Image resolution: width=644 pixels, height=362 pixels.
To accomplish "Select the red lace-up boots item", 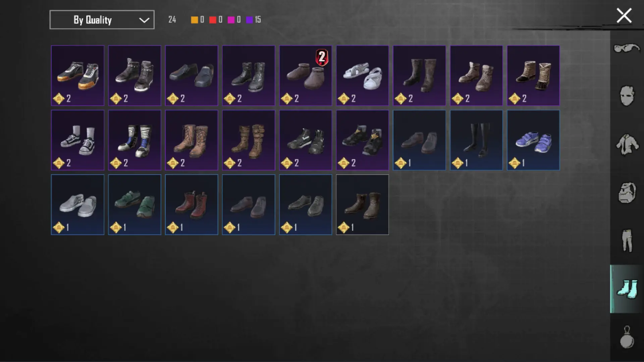I will pos(192,204).
